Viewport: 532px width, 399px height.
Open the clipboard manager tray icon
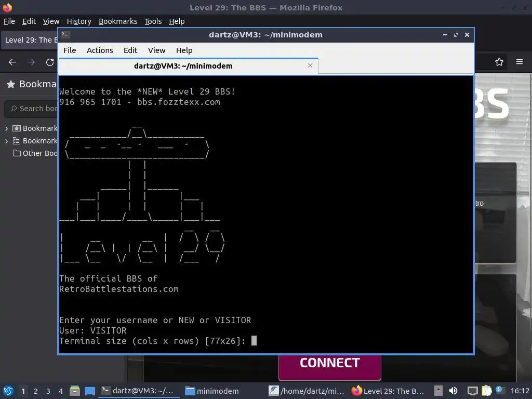tap(486, 391)
